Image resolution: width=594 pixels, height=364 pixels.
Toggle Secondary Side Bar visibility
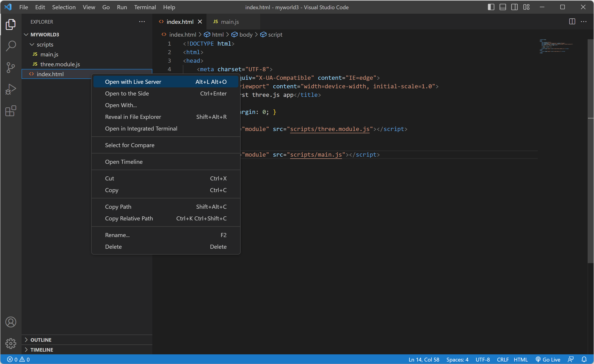pyautogui.click(x=514, y=7)
